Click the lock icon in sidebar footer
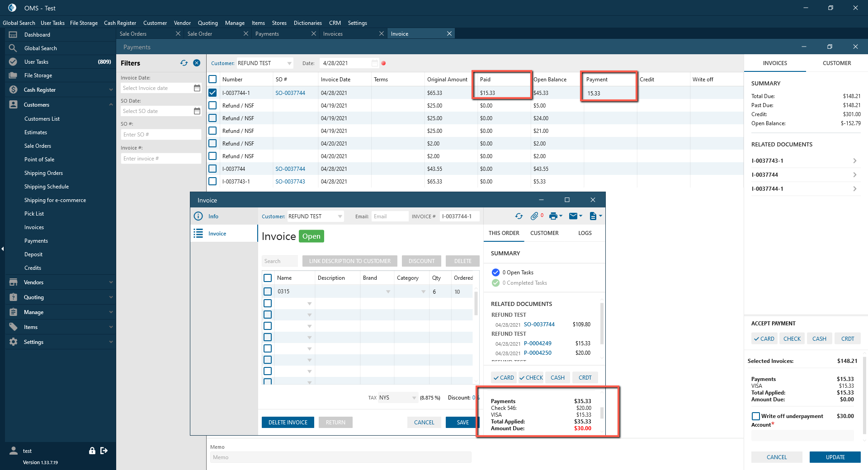 click(x=92, y=451)
